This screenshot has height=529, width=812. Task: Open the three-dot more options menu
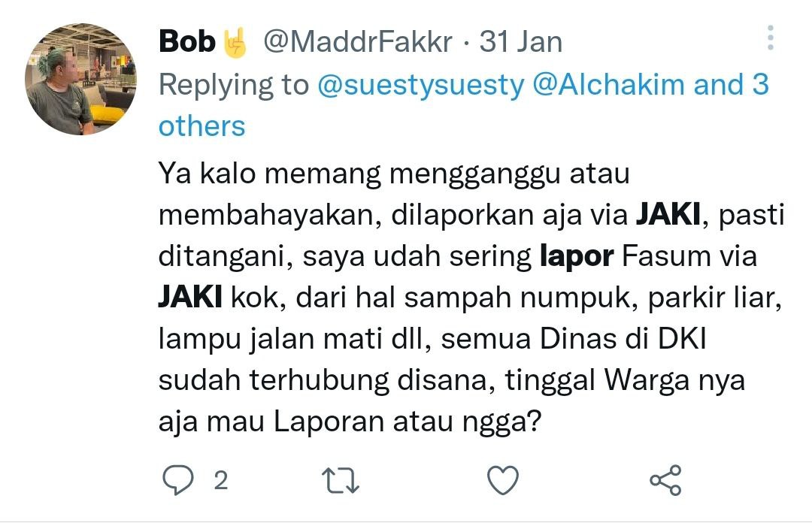[x=771, y=38]
